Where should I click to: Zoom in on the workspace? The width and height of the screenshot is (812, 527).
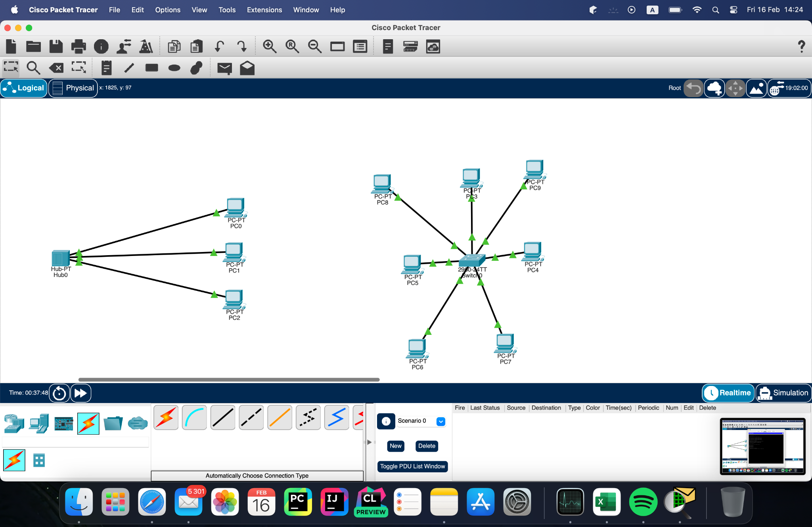click(x=270, y=46)
